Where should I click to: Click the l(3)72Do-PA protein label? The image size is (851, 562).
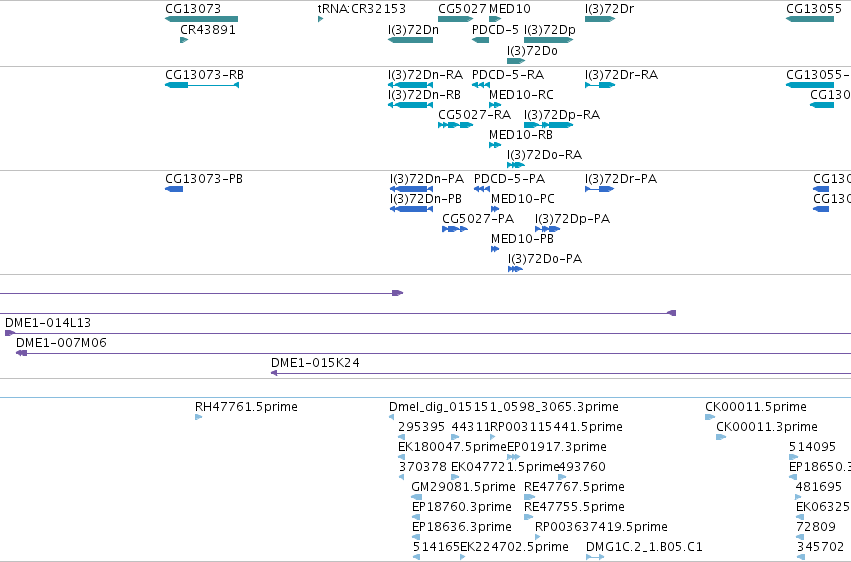(545, 259)
